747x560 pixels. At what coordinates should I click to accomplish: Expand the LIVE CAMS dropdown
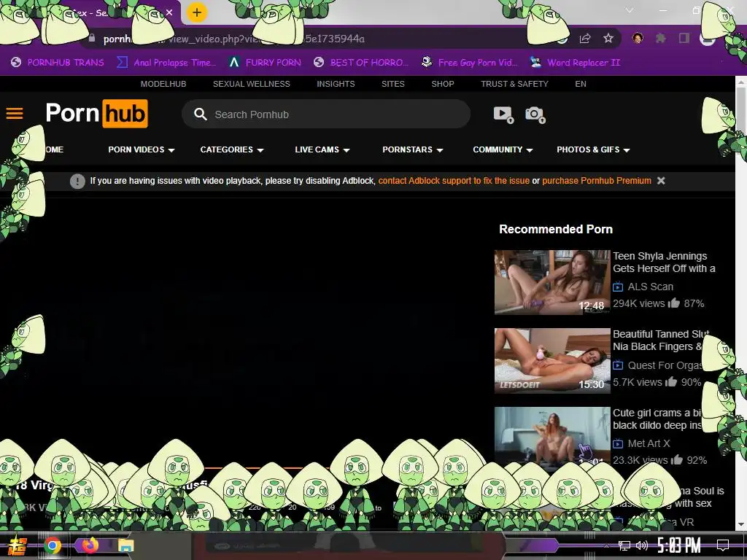click(322, 149)
